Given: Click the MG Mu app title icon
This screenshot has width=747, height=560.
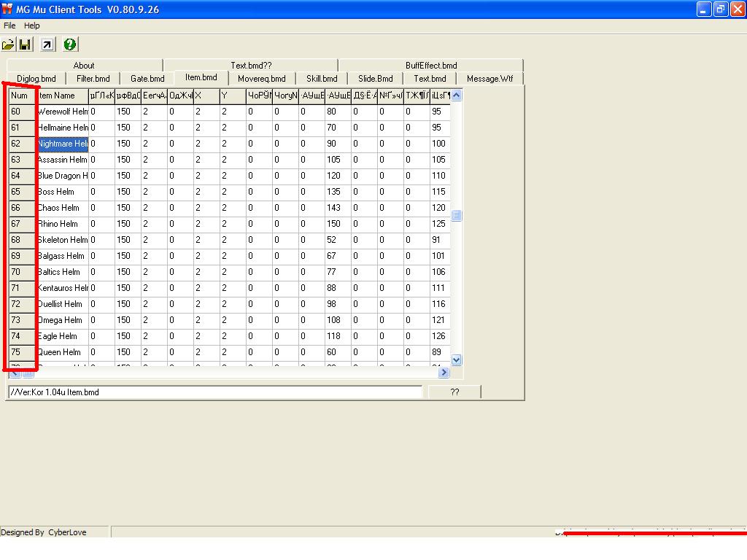Looking at the screenshot, I should click(7, 9).
